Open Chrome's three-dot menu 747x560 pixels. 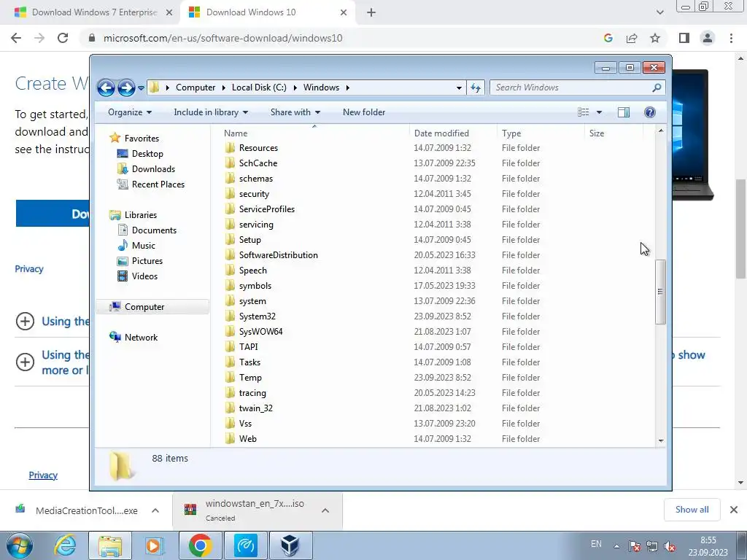click(731, 38)
